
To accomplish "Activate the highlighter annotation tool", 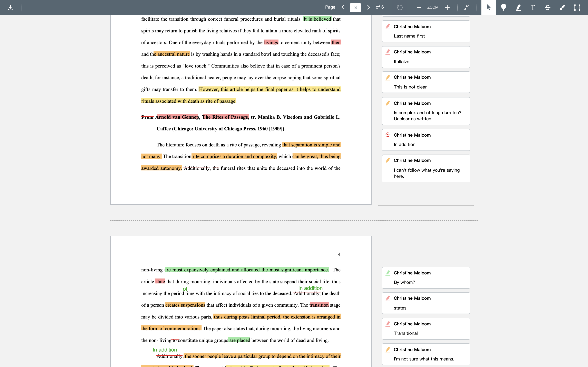I will point(518,8).
